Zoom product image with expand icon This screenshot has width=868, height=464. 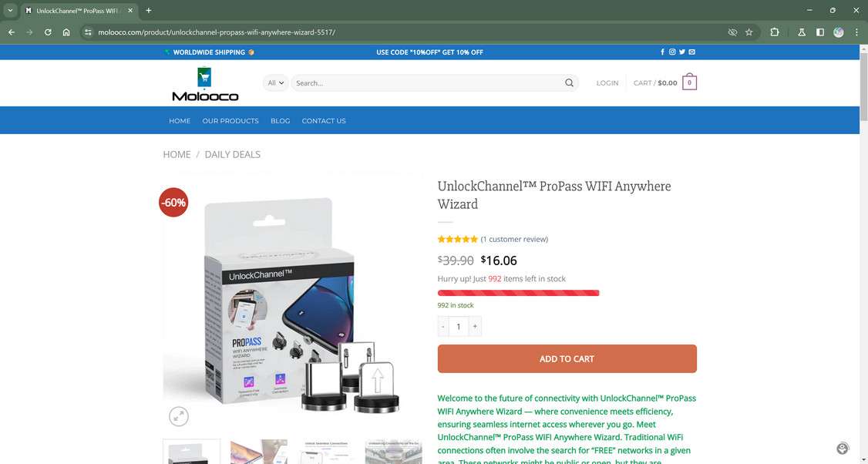(x=179, y=416)
